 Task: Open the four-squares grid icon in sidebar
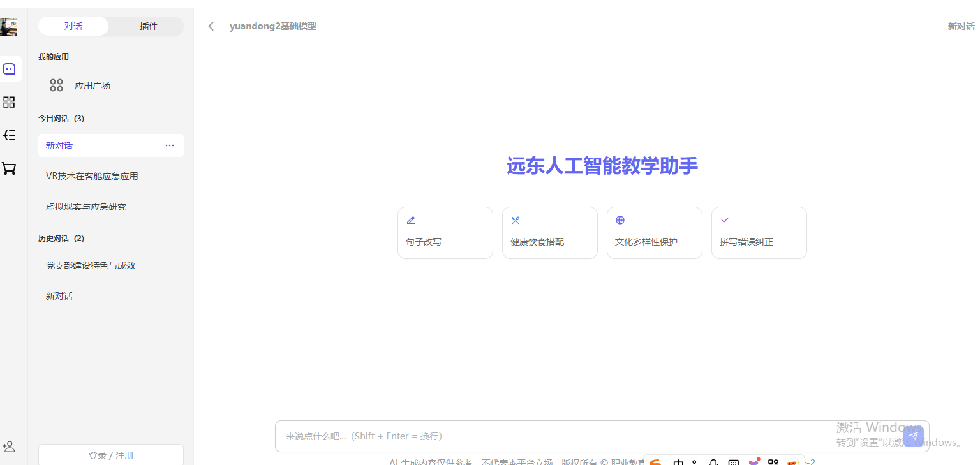[x=10, y=102]
